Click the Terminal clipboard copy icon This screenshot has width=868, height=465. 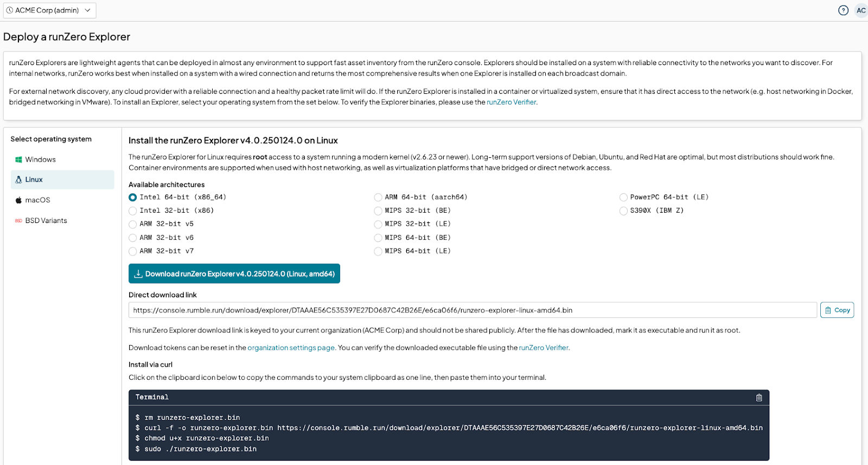(x=759, y=398)
